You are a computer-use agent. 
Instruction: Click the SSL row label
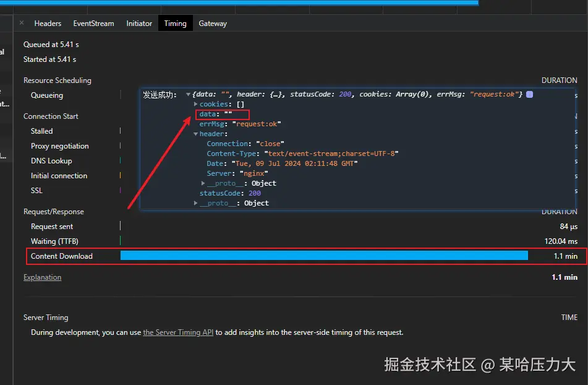36,191
